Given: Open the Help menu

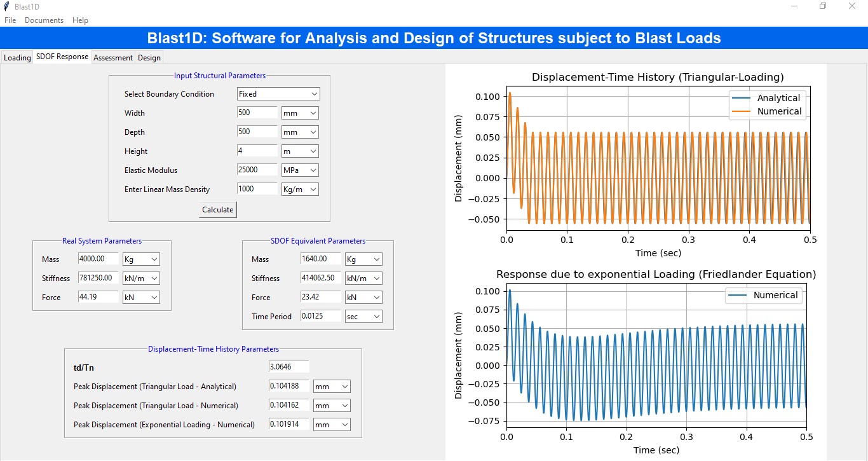Looking at the screenshot, I should [x=80, y=20].
